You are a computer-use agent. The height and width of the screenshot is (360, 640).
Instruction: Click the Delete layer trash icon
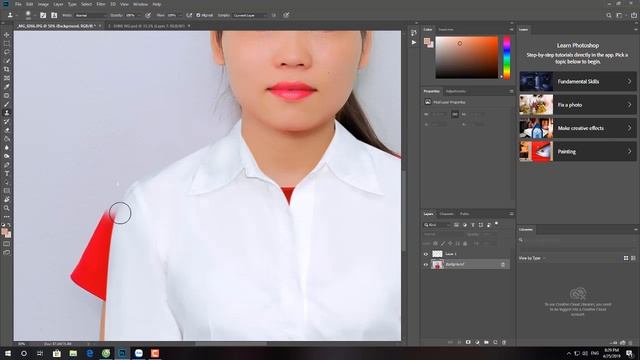tap(504, 342)
